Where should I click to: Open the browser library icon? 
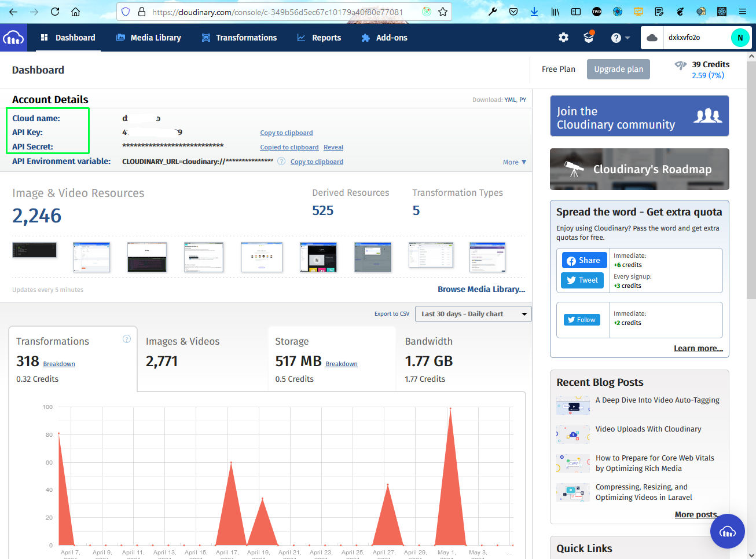pos(555,12)
